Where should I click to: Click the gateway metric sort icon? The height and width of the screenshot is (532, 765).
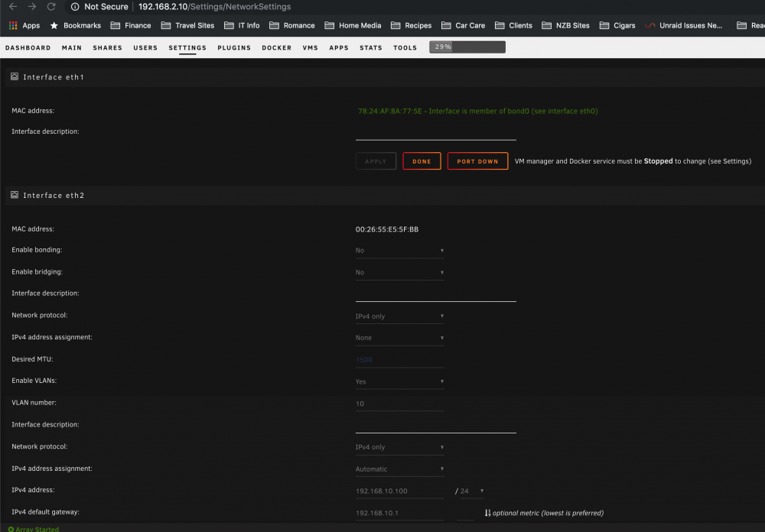point(487,512)
